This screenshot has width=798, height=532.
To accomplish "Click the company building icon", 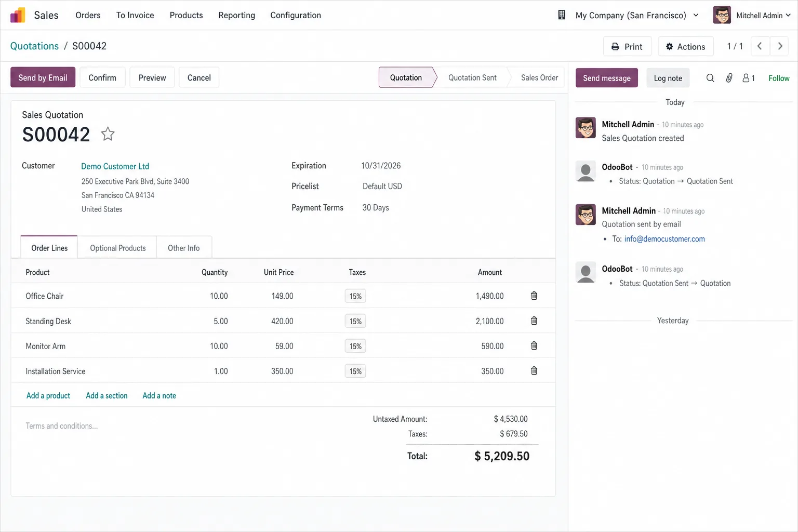I will tap(562, 15).
